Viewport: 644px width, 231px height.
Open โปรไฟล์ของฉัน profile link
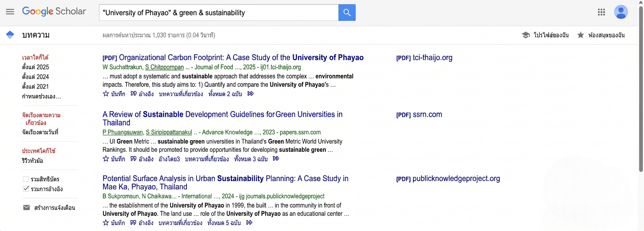(551, 35)
